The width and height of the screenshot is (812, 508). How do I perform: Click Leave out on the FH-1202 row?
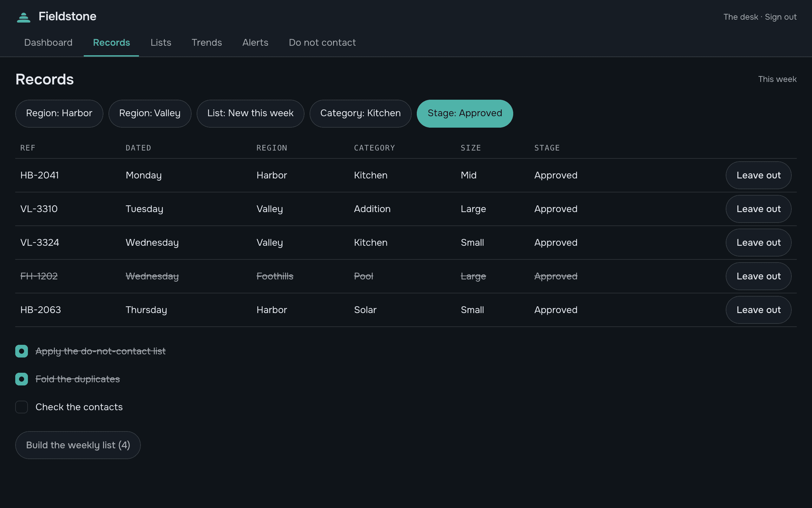(758, 276)
